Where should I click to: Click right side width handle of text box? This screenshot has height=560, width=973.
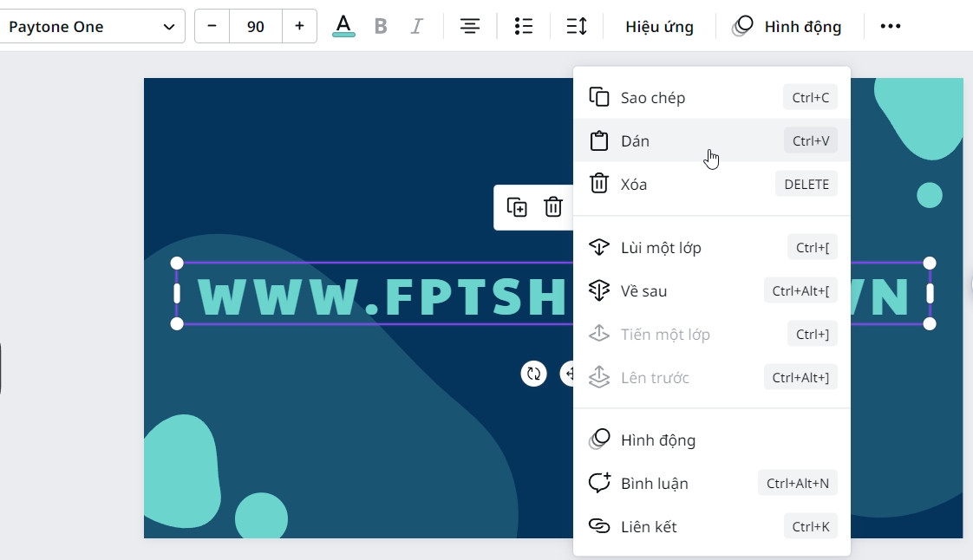930,293
